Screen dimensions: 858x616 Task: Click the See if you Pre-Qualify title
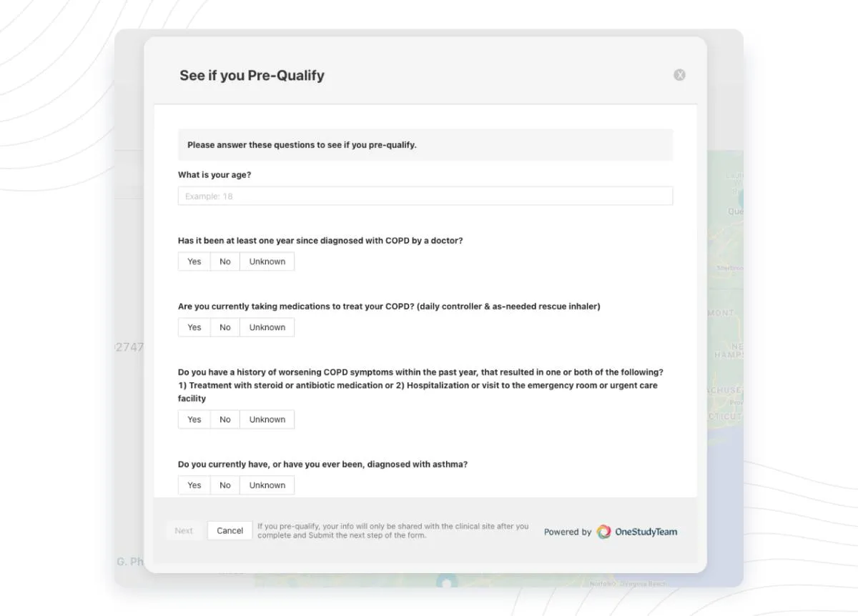pyautogui.click(x=252, y=75)
